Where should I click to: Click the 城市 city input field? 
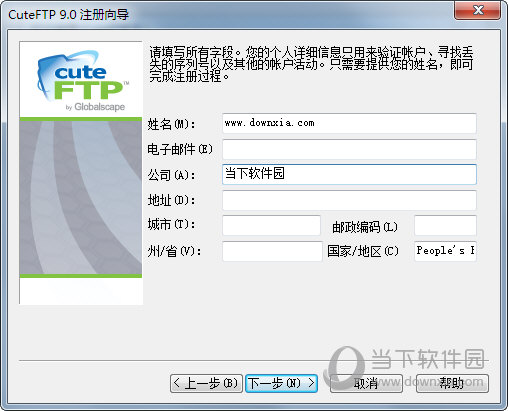coord(271,225)
